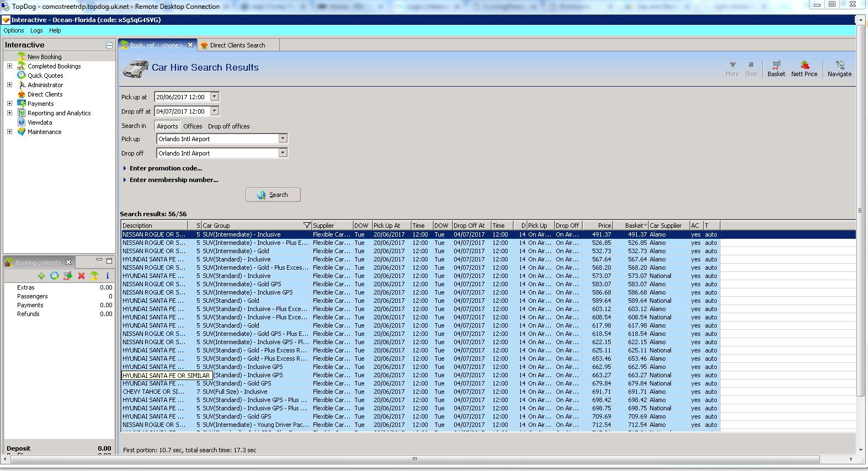Click the filter funnel icon in Car Group header

(x=307, y=226)
